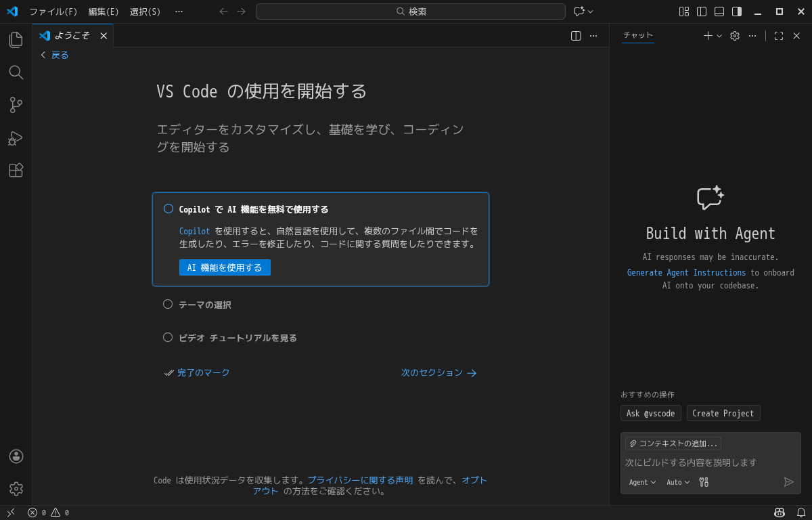Open the Search view in activity bar
This screenshot has width=812, height=520.
click(x=16, y=72)
